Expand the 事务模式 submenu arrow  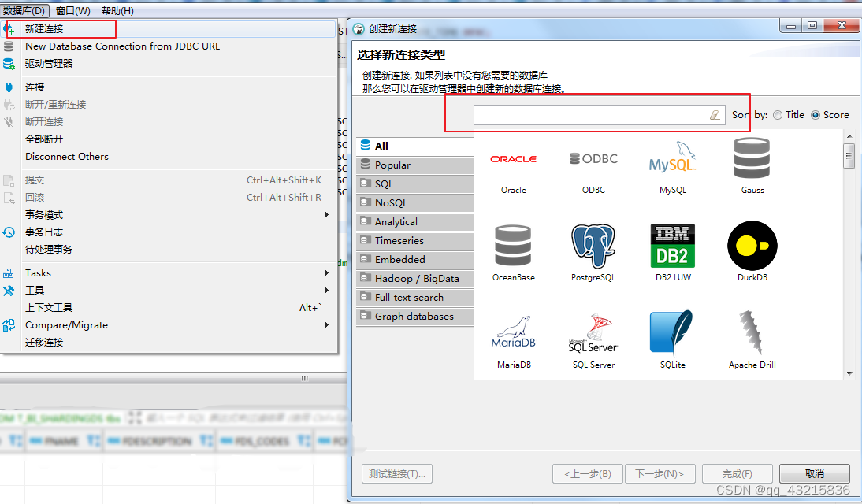click(327, 214)
